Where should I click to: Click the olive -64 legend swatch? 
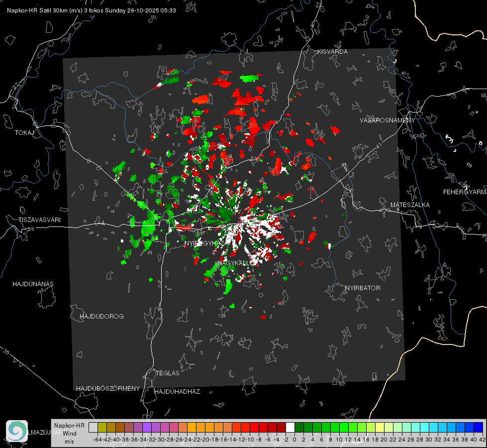[x=102, y=427]
